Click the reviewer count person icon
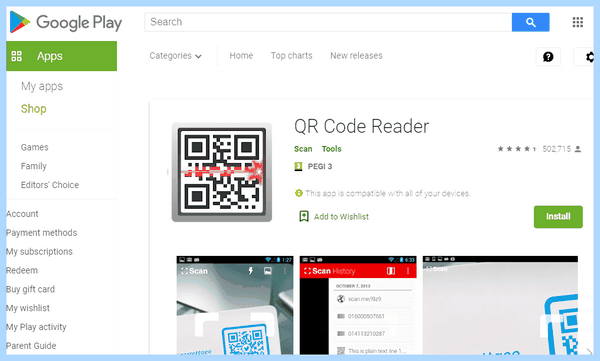Screen dimensions: 600x361 [578, 149]
